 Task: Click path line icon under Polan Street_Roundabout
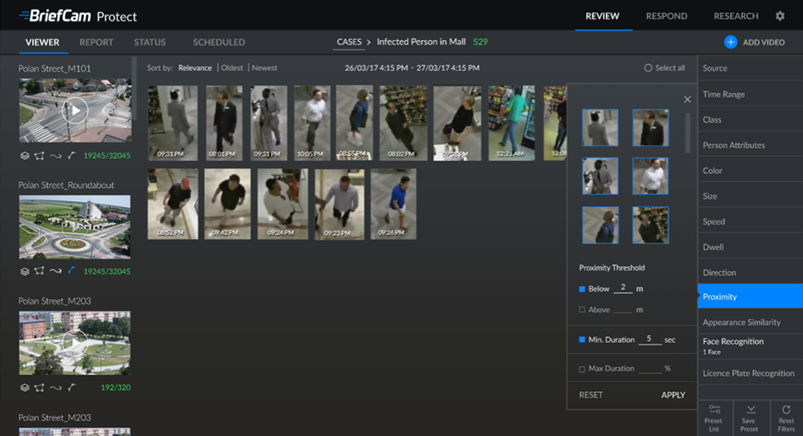[x=56, y=272]
